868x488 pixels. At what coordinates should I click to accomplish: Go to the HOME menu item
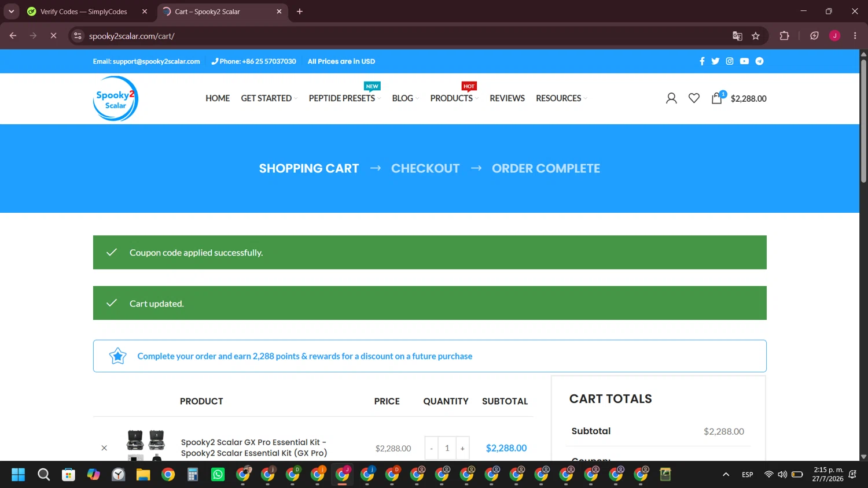pyautogui.click(x=218, y=98)
